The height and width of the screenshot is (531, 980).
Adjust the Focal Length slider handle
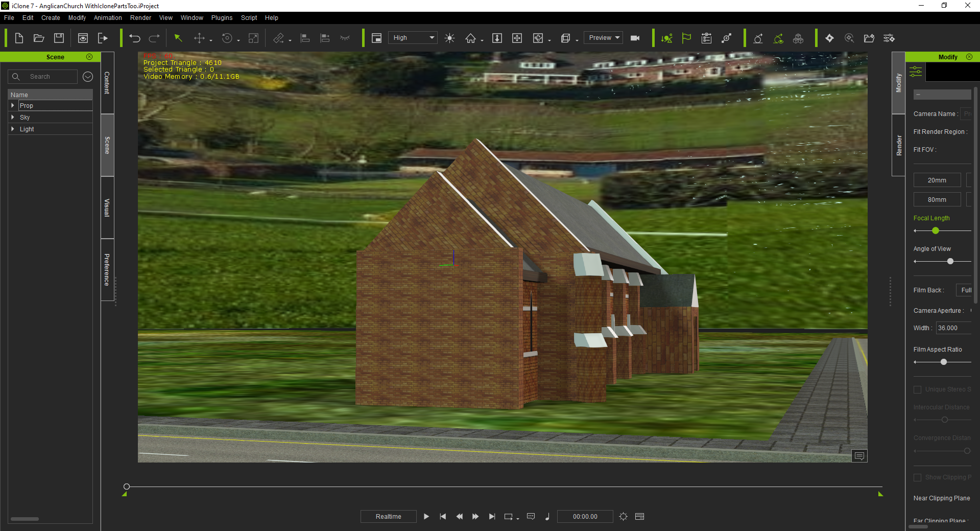pyautogui.click(x=936, y=231)
